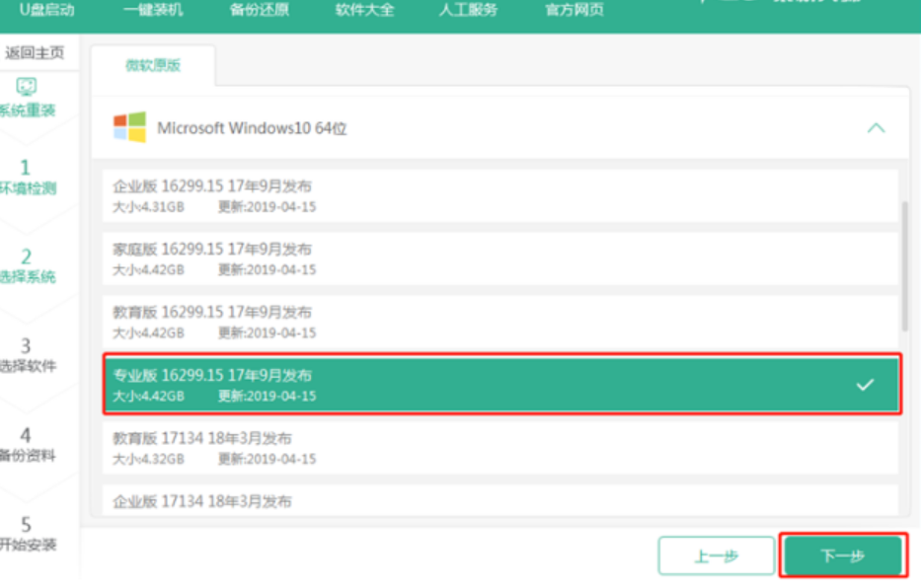Viewport: 921px width, 588px height.
Task: Open the 软件大全 menu item
Action: 365,10
